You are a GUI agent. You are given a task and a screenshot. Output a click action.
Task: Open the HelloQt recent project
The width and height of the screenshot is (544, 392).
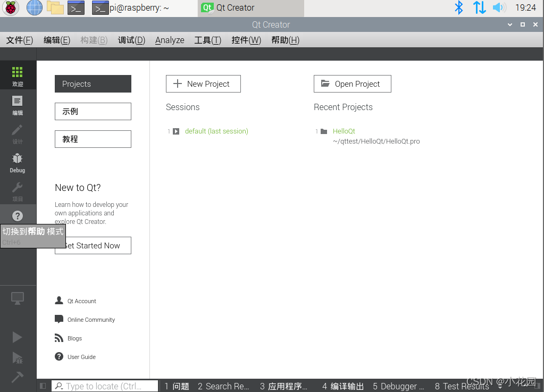(x=344, y=131)
